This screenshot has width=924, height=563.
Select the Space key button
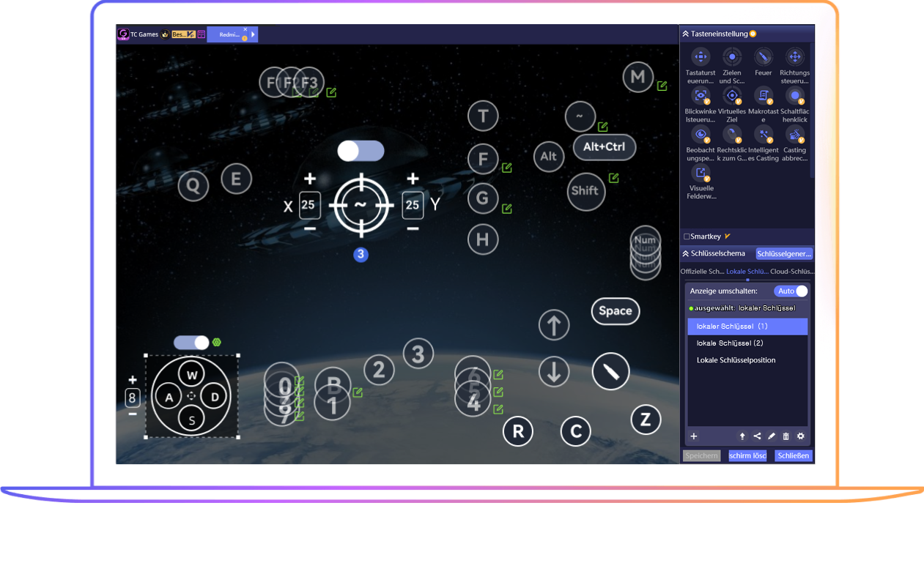[616, 311]
